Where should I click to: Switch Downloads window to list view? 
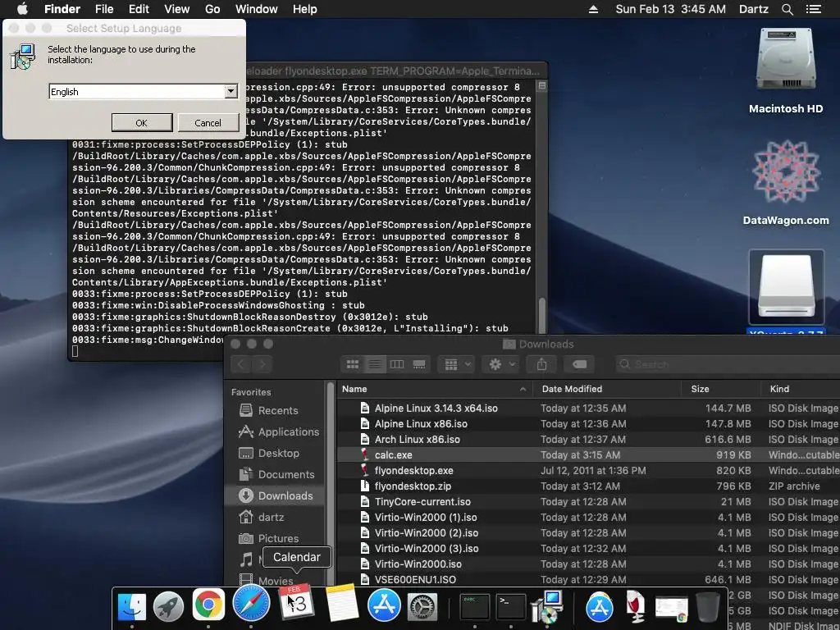[375, 365]
